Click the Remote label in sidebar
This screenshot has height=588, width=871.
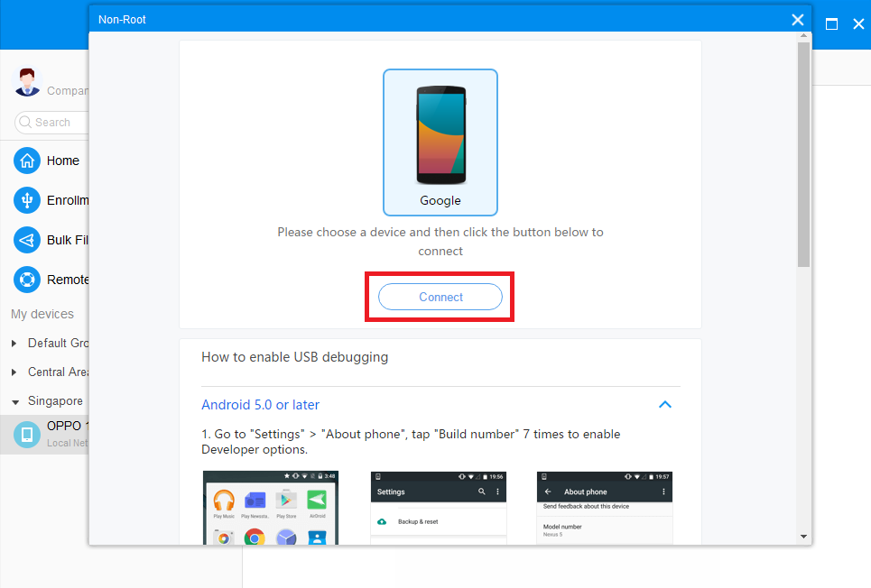pyautogui.click(x=68, y=280)
